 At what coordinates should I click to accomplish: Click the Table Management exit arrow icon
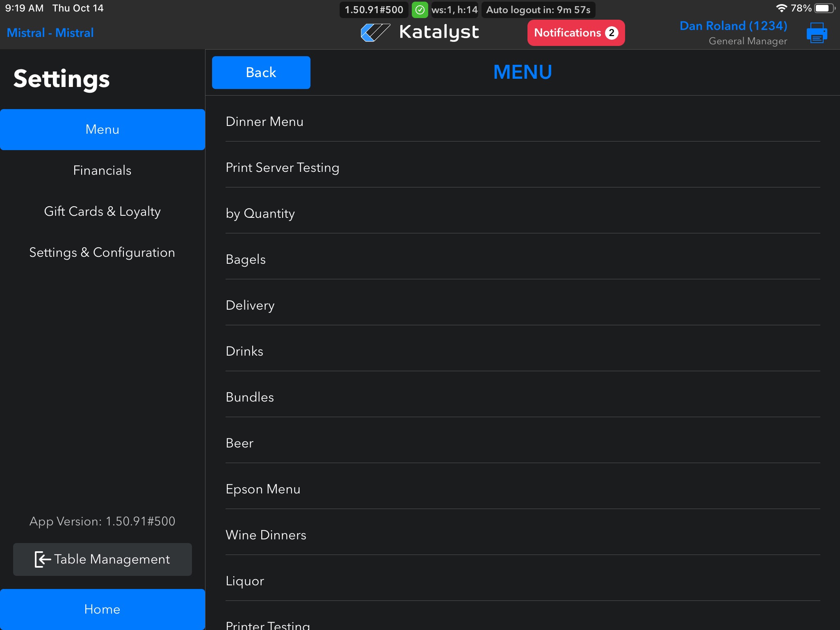click(x=43, y=559)
